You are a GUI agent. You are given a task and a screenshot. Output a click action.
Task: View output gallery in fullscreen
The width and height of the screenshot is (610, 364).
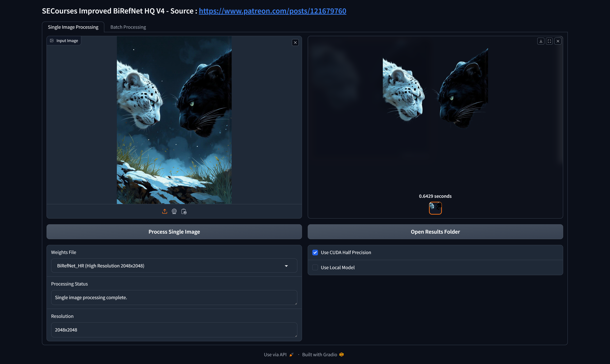click(549, 41)
